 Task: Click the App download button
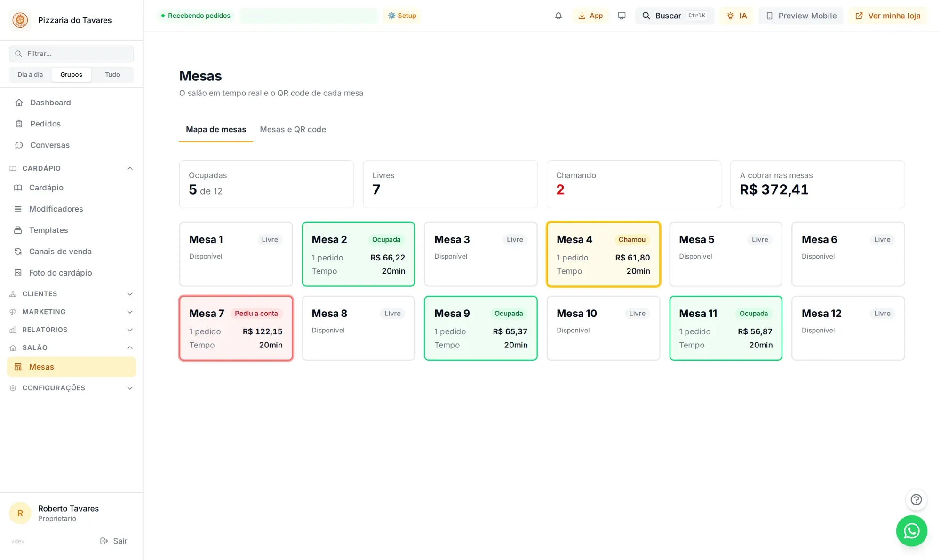click(x=590, y=16)
